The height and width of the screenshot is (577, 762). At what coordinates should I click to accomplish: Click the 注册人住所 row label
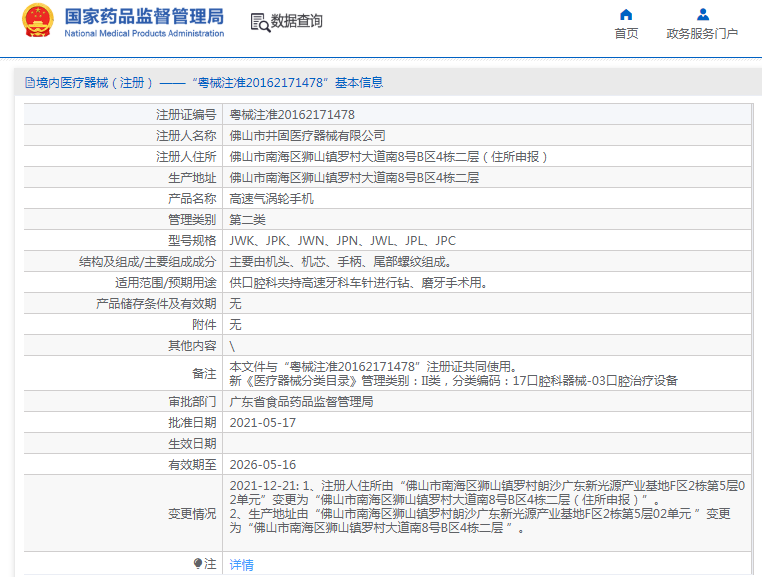click(186, 157)
